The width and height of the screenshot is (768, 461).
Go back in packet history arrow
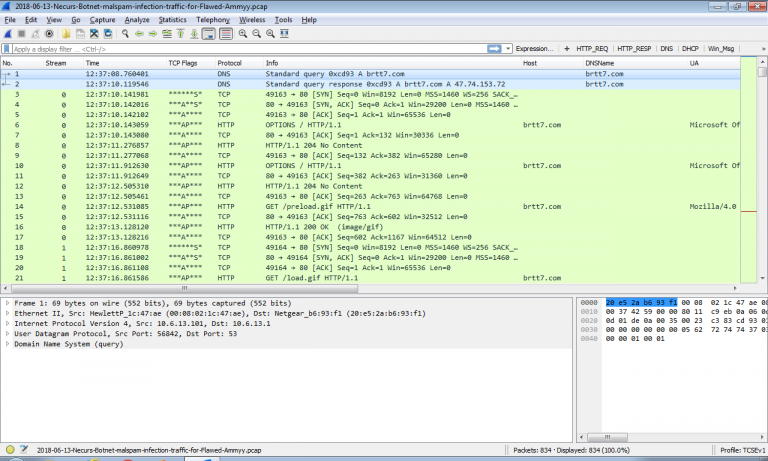point(139,34)
